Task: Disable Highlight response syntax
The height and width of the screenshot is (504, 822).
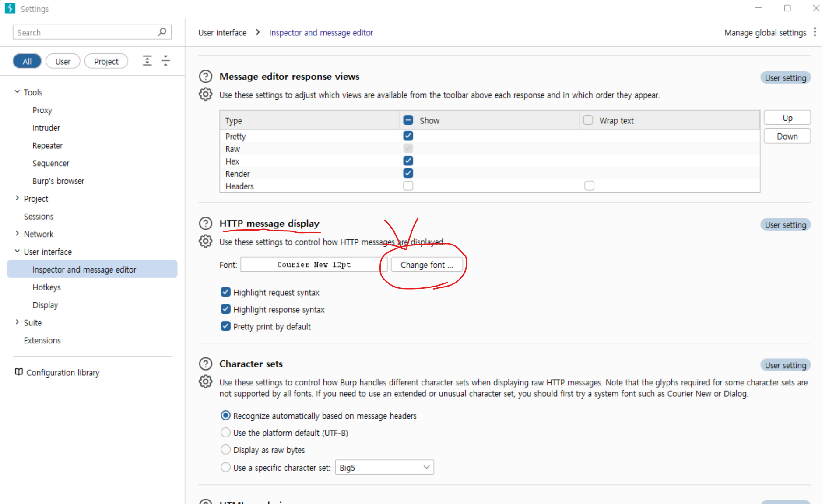Action: point(225,309)
